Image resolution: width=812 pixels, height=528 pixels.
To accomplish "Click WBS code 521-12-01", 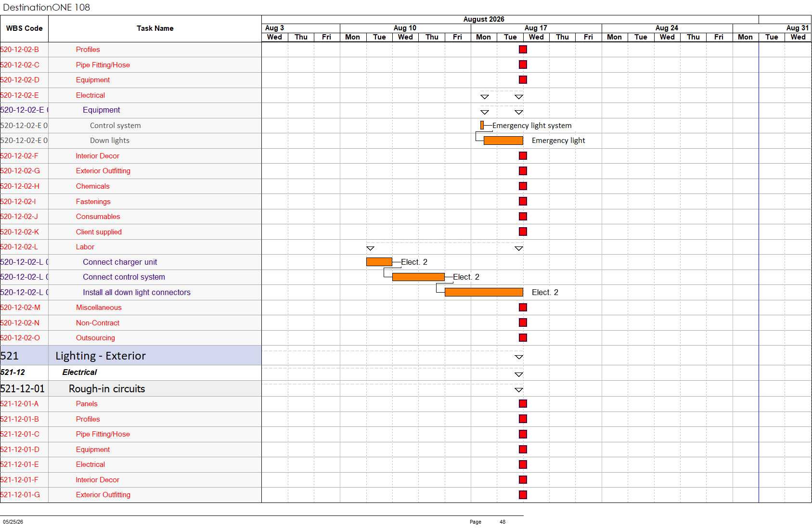I will [x=22, y=389].
